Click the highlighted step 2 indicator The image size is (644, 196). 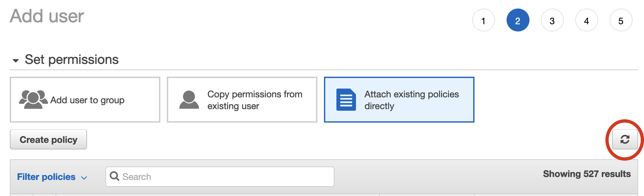518,20
